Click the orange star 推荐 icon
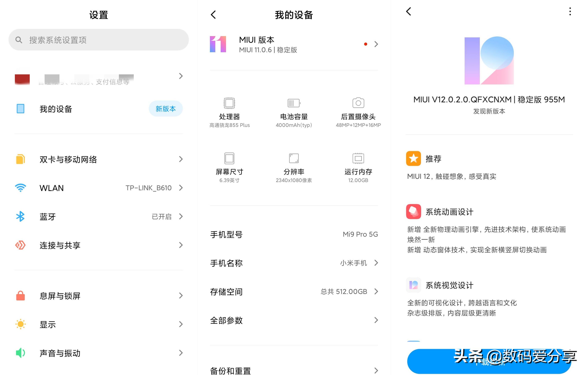The height and width of the screenshot is (375, 588). point(413,158)
